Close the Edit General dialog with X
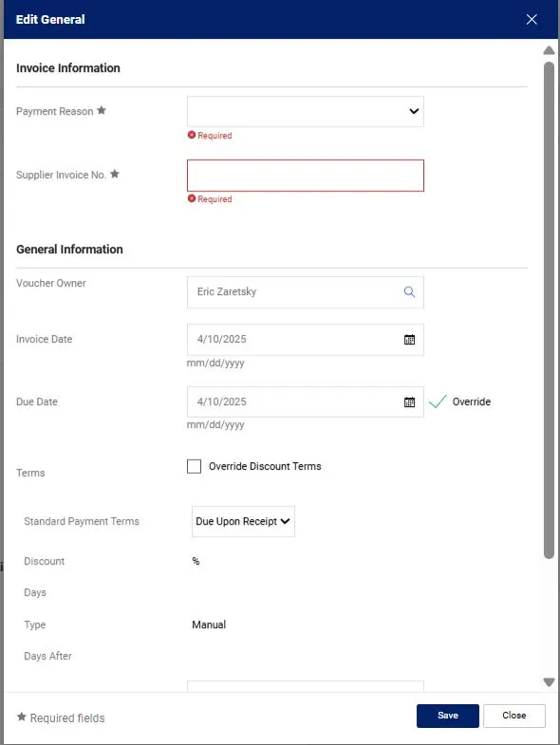This screenshot has height=745, width=560. (532, 20)
